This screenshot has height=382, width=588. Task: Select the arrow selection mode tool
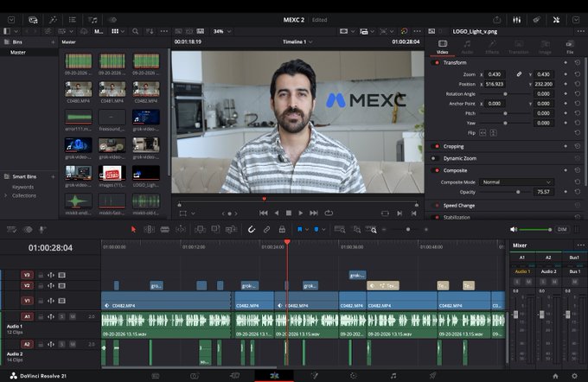click(x=133, y=229)
